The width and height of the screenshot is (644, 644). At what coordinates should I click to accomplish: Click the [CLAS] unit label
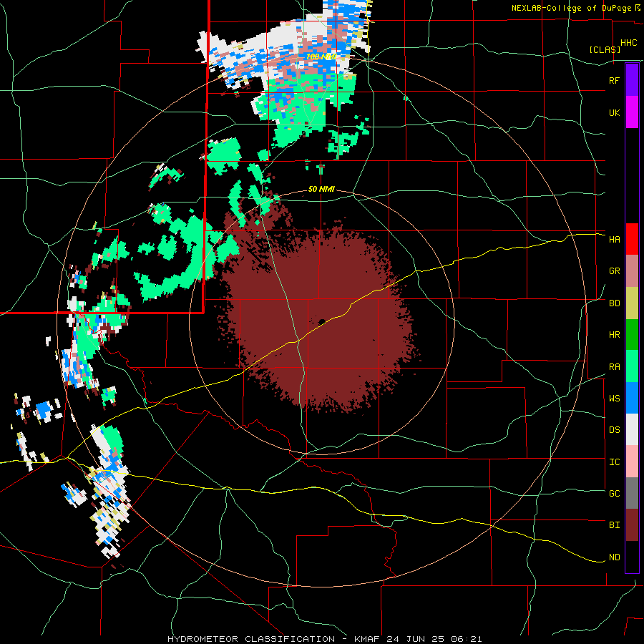pyautogui.click(x=605, y=49)
